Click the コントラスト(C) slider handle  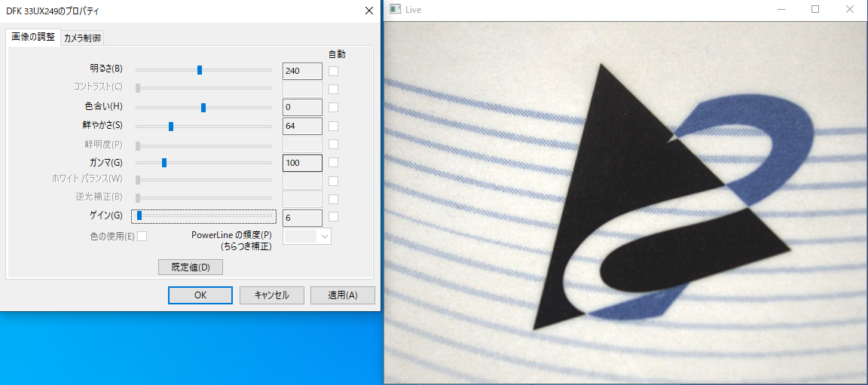pyautogui.click(x=138, y=87)
